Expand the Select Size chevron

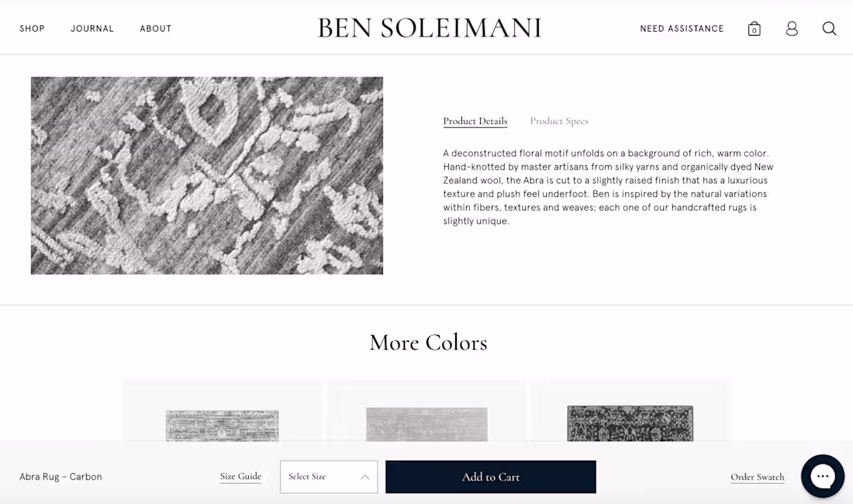(364, 476)
